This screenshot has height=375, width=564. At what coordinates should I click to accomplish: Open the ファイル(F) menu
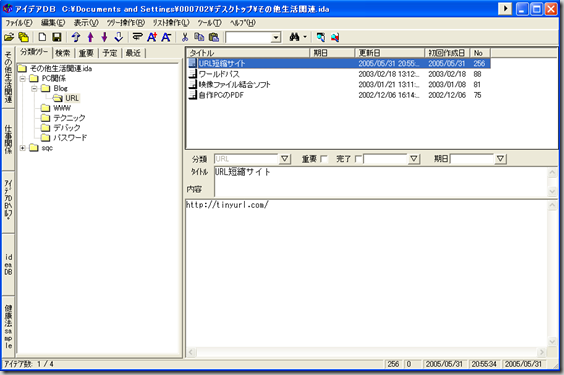point(19,23)
